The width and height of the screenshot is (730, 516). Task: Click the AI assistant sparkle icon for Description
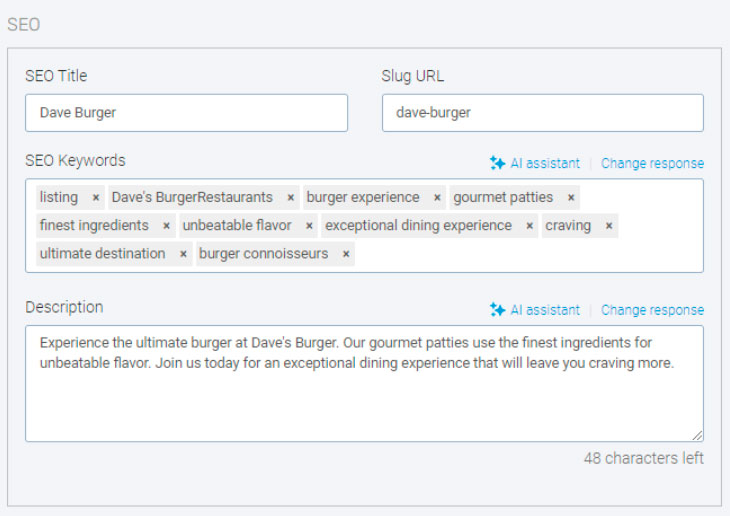497,310
